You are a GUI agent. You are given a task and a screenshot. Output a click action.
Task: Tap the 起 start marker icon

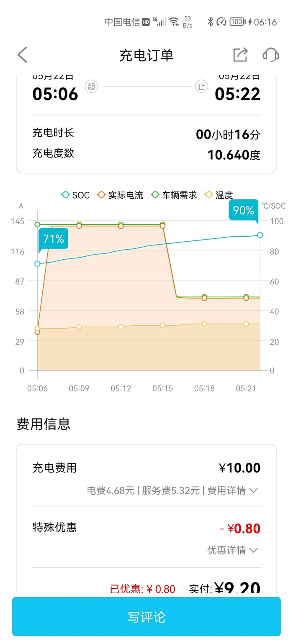(91, 87)
